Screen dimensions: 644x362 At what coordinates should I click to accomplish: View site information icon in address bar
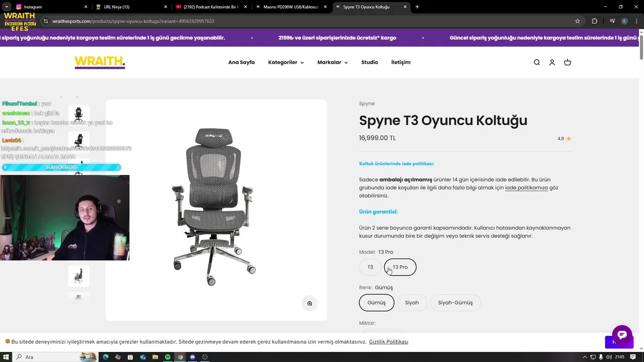click(x=46, y=21)
